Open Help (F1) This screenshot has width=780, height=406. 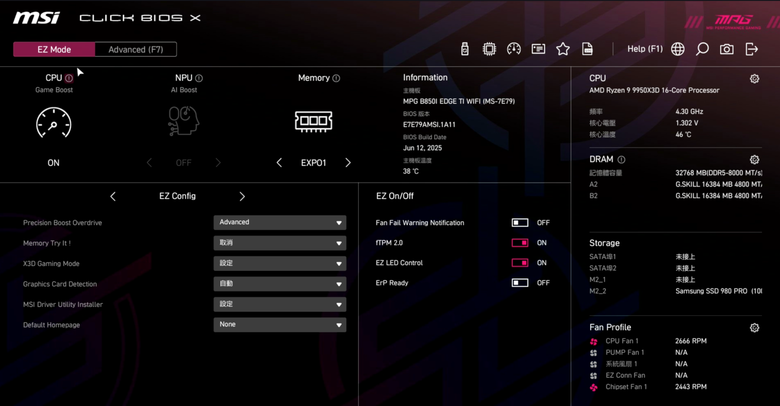[x=645, y=49]
